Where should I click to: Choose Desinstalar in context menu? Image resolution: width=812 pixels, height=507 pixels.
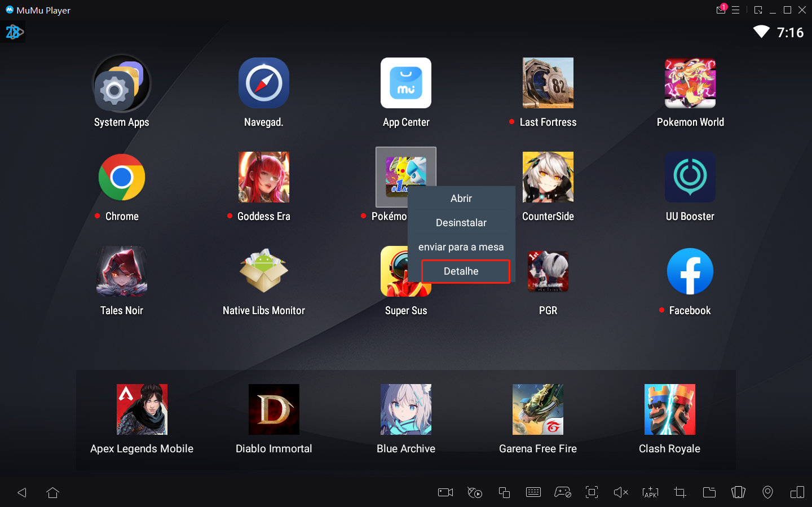pyautogui.click(x=461, y=223)
